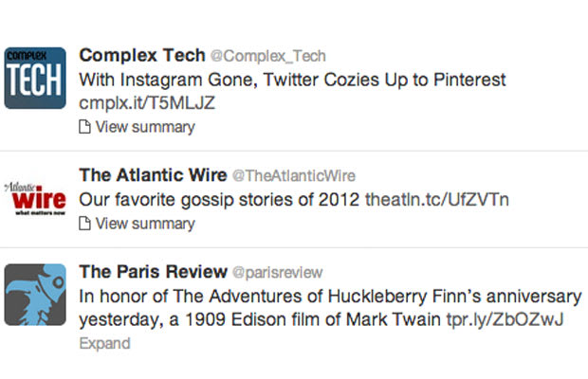Open the Complex Tech avatar icon
The image size is (588, 379).
tap(35, 78)
